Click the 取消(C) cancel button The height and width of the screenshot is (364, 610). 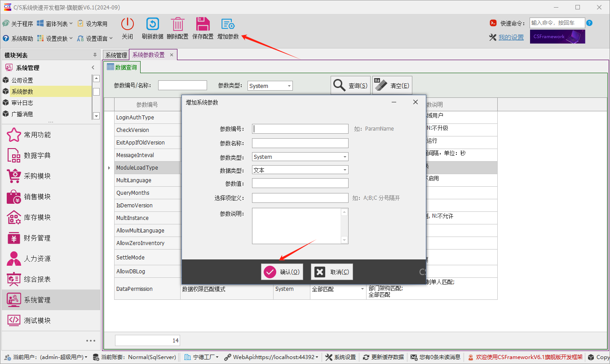332,272
